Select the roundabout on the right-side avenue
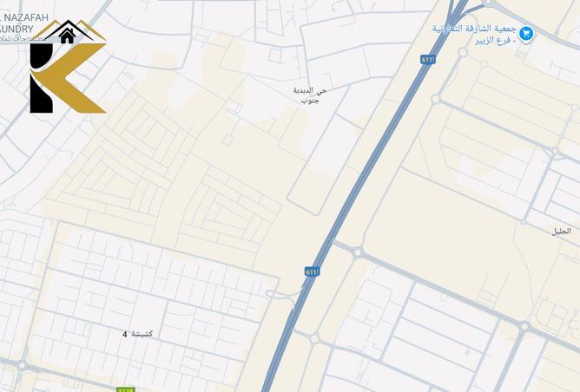 (x=524, y=326)
